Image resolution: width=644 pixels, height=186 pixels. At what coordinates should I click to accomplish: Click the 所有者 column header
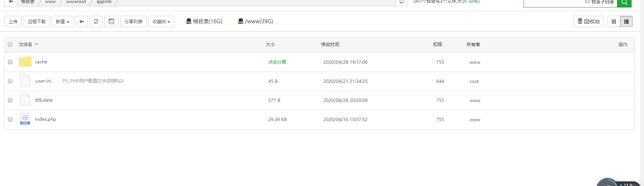tap(473, 45)
